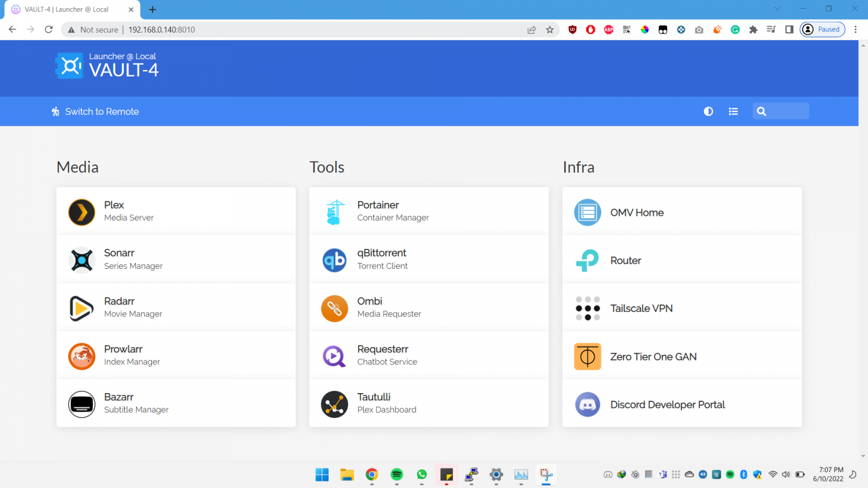Open File Explorer from taskbar
This screenshot has width=868, height=488.
click(x=347, y=475)
